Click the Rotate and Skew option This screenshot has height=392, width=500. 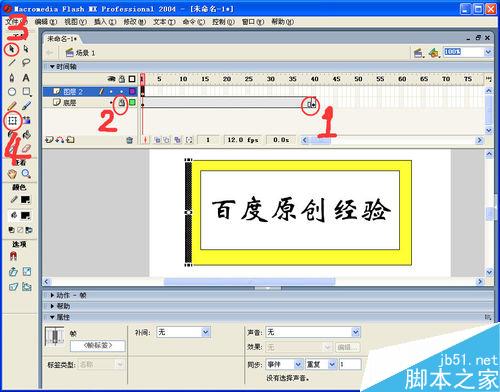(13, 272)
